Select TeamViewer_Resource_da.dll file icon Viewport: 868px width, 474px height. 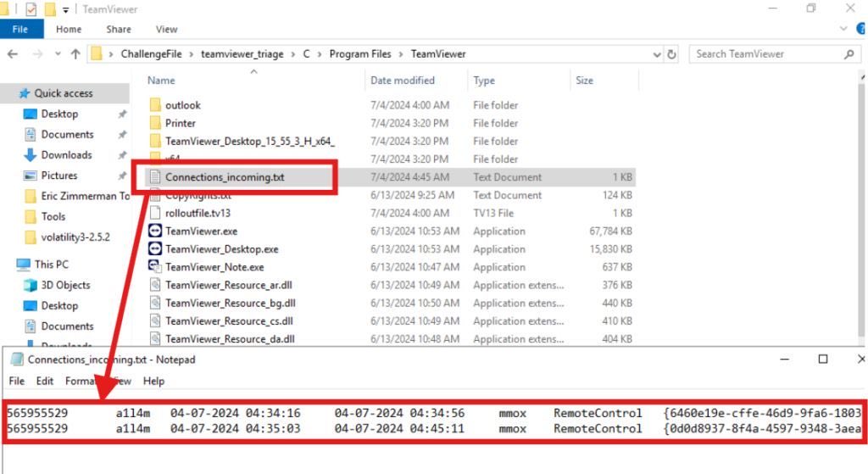[x=155, y=338]
